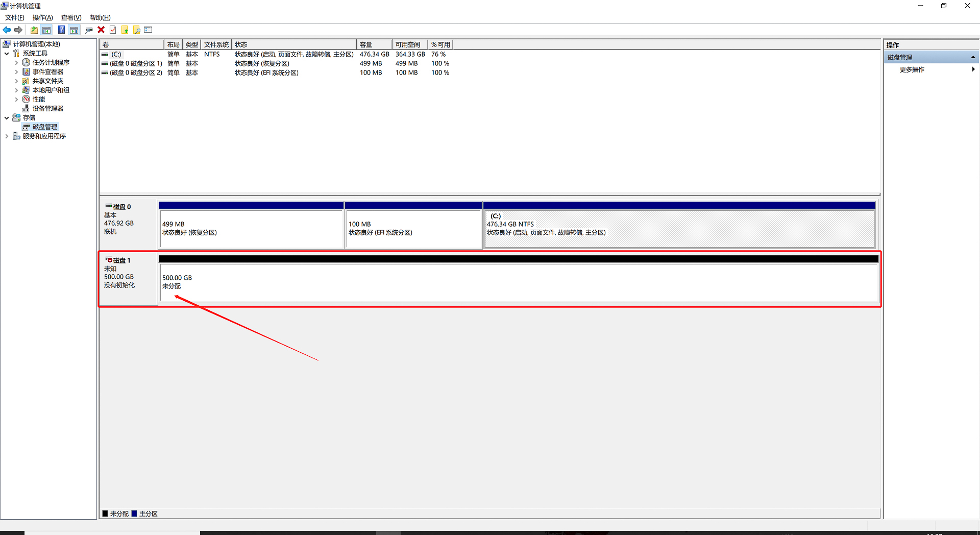Click the black 未分配 legend swatch
This screenshot has width=980, height=535.
pyautogui.click(x=105, y=514)
